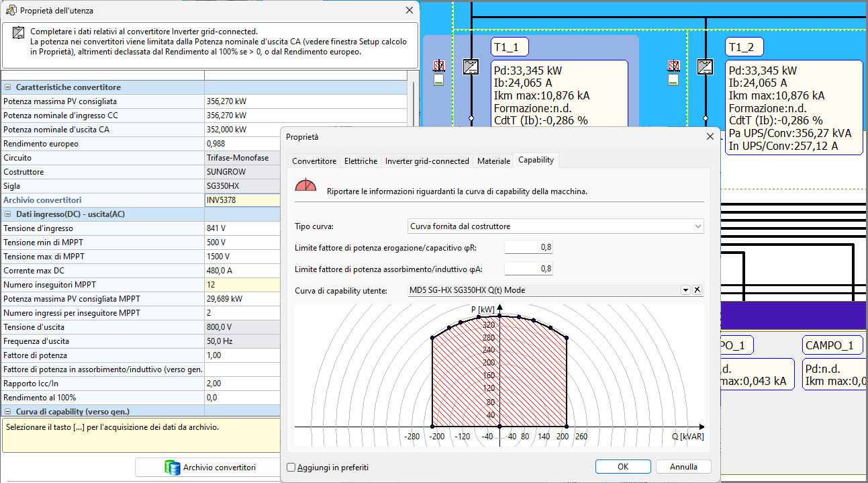Viewport: 868px width, 483px height.
Task: Click the Circuito value Trifase-Monofase
Action: click(242, 158)
